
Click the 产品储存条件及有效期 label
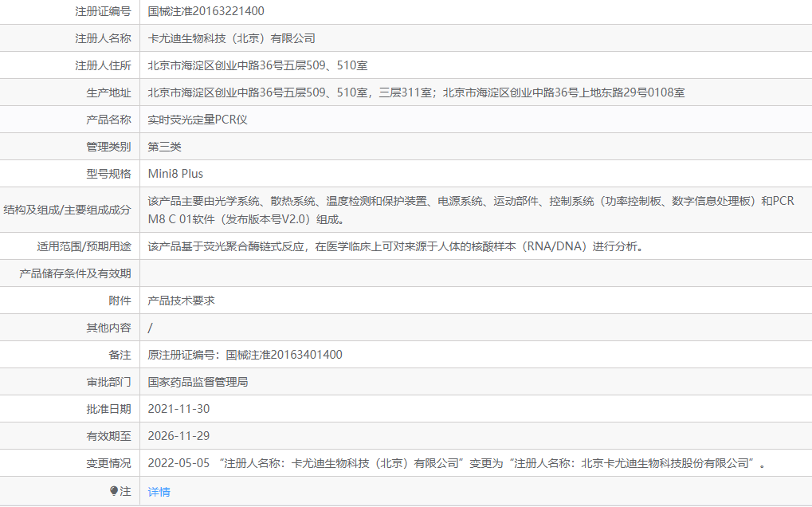[x=75, y=273]
